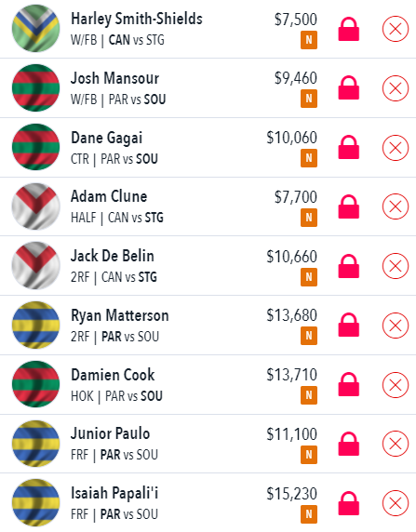Open Junior Paulo player name link
Screen dimensions: 416x532
coord(111,433)
